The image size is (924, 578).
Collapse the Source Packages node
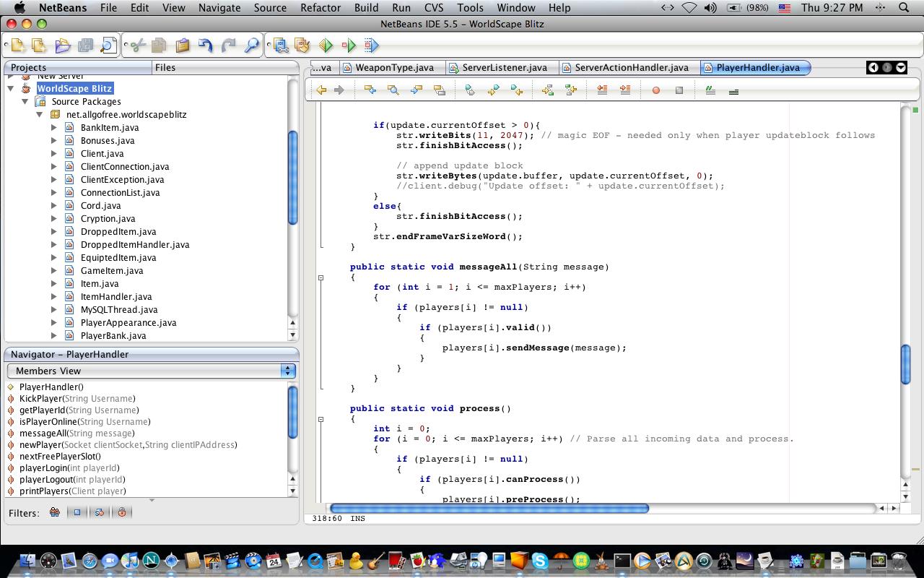pos(25,101)
